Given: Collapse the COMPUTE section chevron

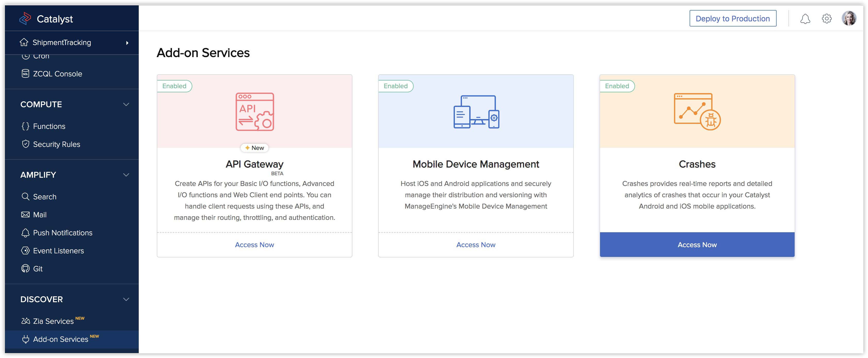Looking at the screenshot, I should (126, 104).
